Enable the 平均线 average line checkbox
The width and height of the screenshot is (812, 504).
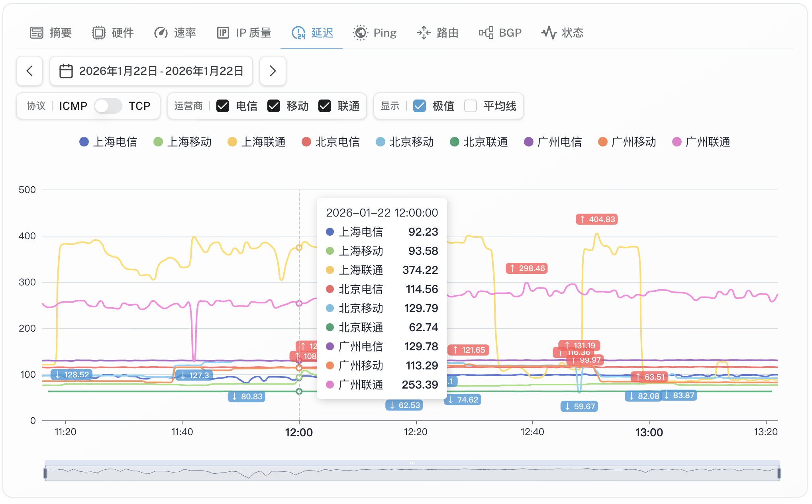pos(471,106)
